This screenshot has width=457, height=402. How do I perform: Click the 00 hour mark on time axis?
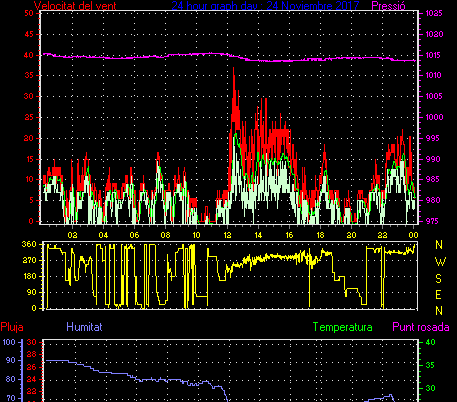[413, 235]
